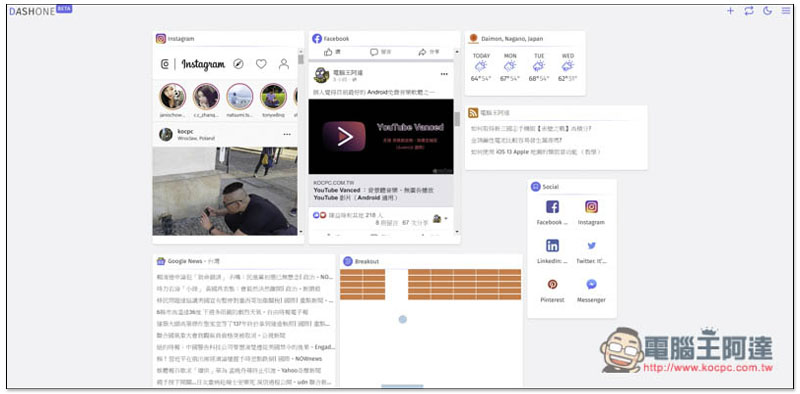Open Instagram explore compass icon
The height and width of the screenshot is (394, 800).
(238, 64)
